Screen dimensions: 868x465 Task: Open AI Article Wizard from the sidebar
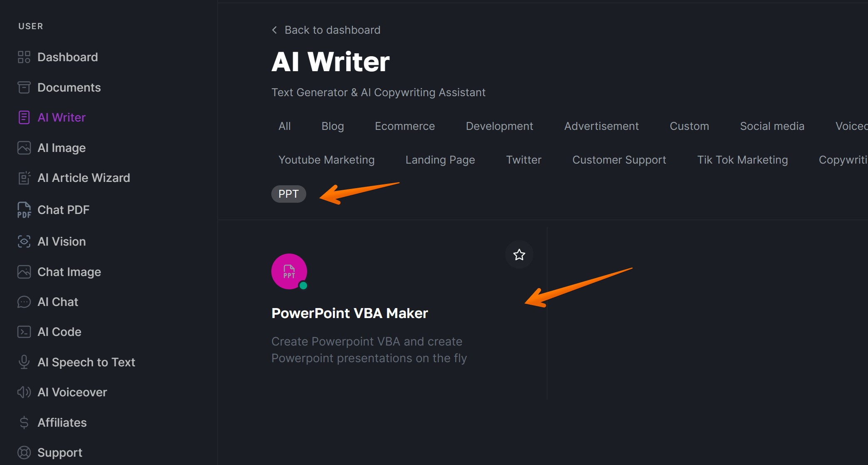[84, 178]
